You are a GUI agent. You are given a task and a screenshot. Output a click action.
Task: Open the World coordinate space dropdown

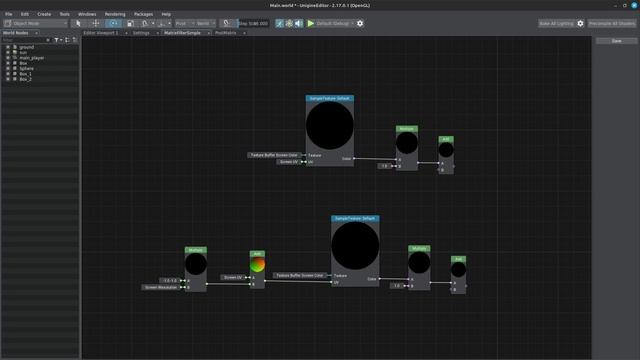coord(206,23)
